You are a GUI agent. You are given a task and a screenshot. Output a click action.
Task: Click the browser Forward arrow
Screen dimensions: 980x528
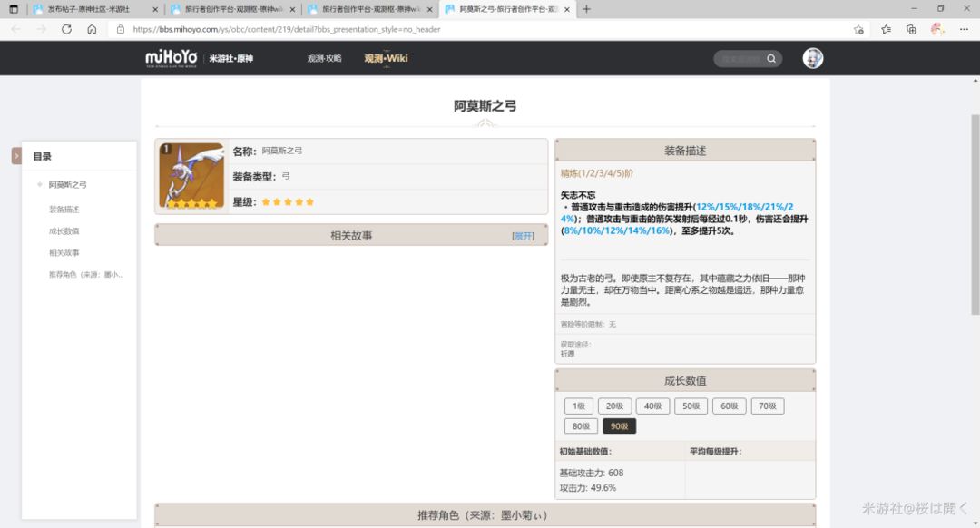click(41, 29)
